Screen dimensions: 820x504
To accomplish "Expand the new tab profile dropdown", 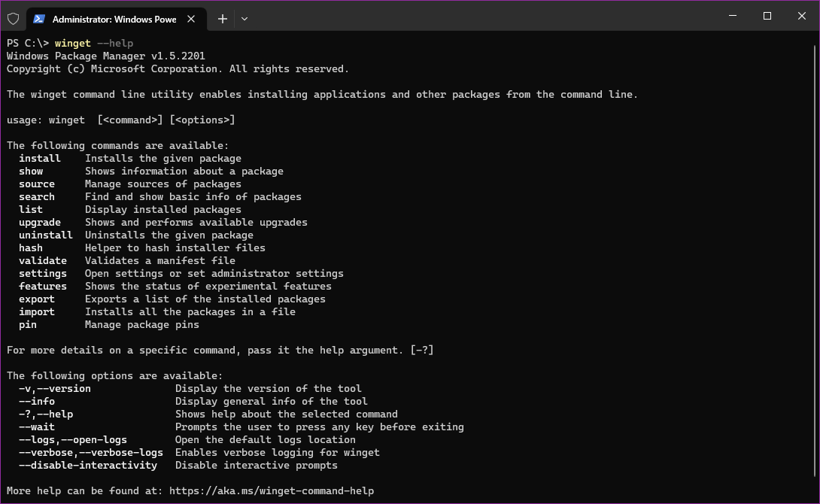I will 244,19.
